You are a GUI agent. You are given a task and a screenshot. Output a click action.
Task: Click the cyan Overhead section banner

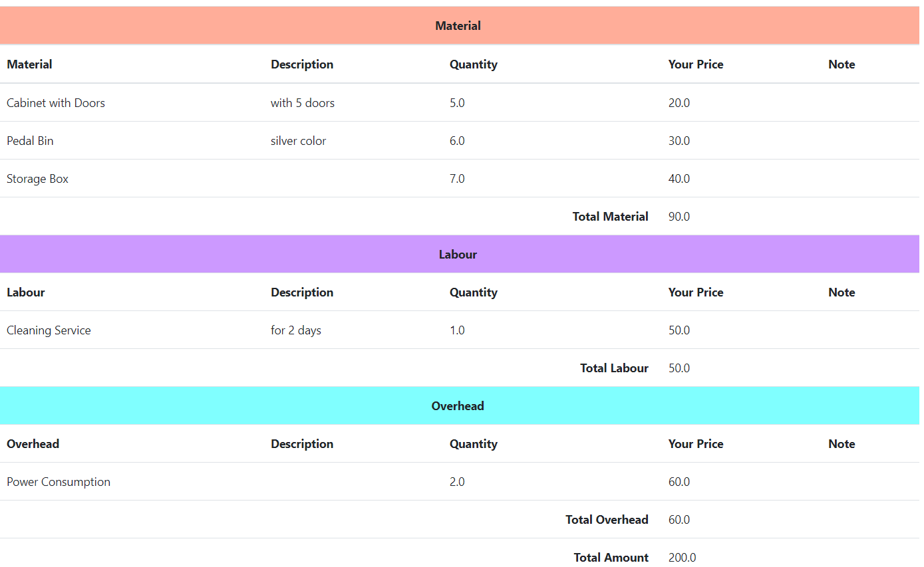coord(458,406)
